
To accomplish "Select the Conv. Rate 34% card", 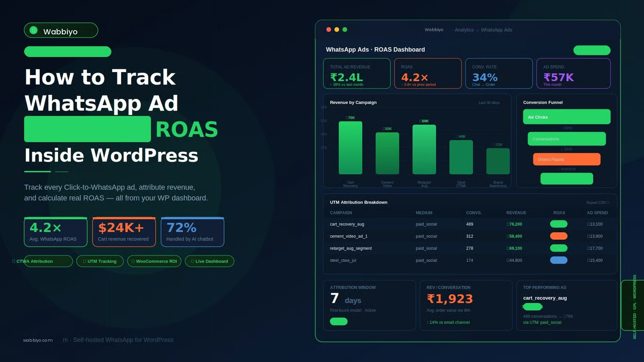I will (x=499, y=74).
